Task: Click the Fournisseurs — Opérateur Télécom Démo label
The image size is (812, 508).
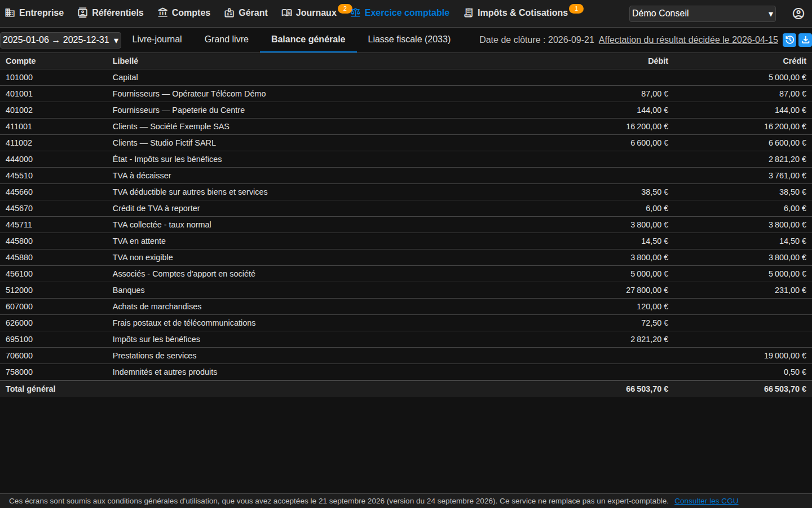Action: point(189,94)
